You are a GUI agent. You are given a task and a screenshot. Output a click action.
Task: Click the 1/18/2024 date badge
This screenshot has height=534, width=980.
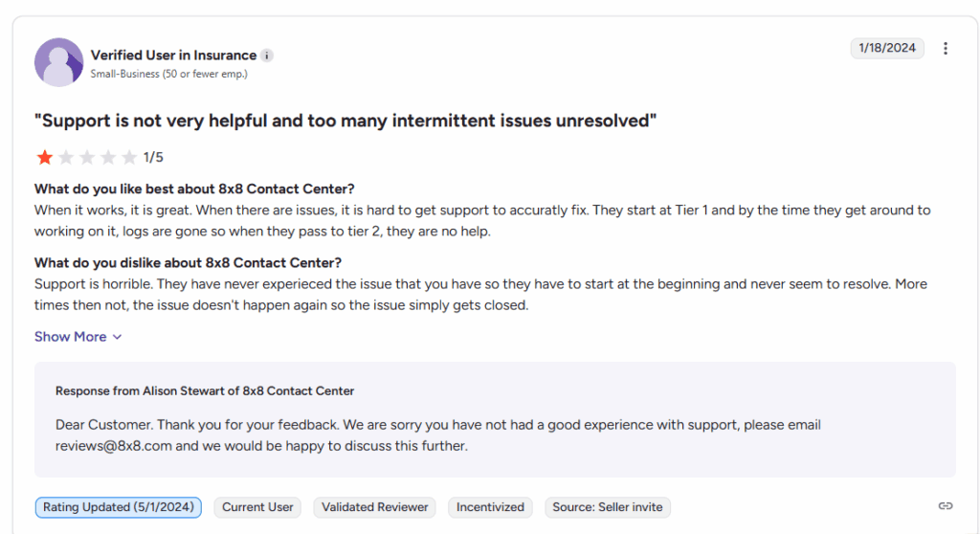point(887,48)
